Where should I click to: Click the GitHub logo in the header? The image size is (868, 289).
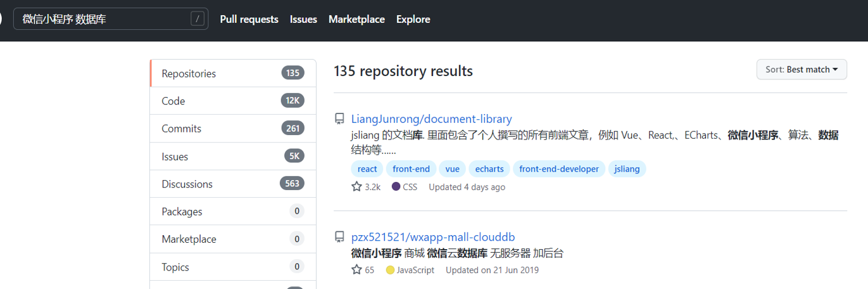tap(2, 19)
